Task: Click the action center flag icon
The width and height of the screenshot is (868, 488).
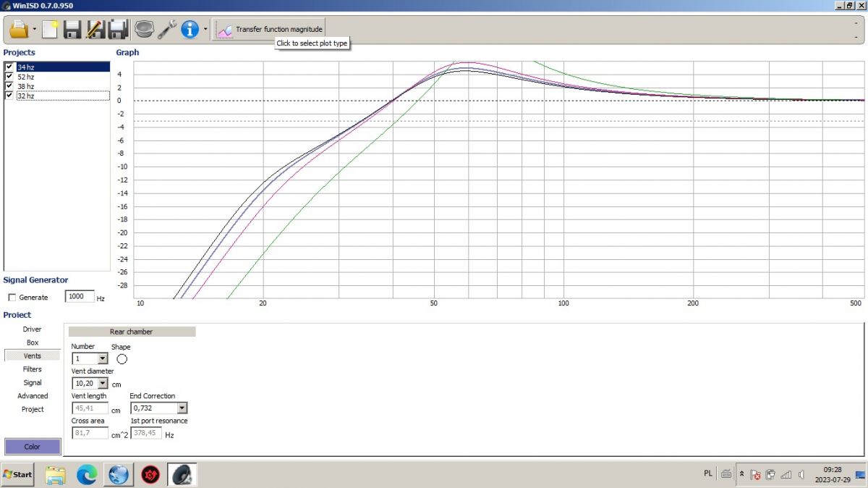Action: [x=755, y=475]
